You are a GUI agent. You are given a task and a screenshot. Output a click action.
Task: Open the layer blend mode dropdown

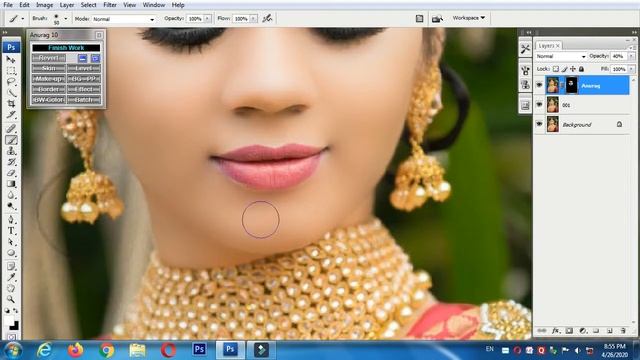(560, 56)
